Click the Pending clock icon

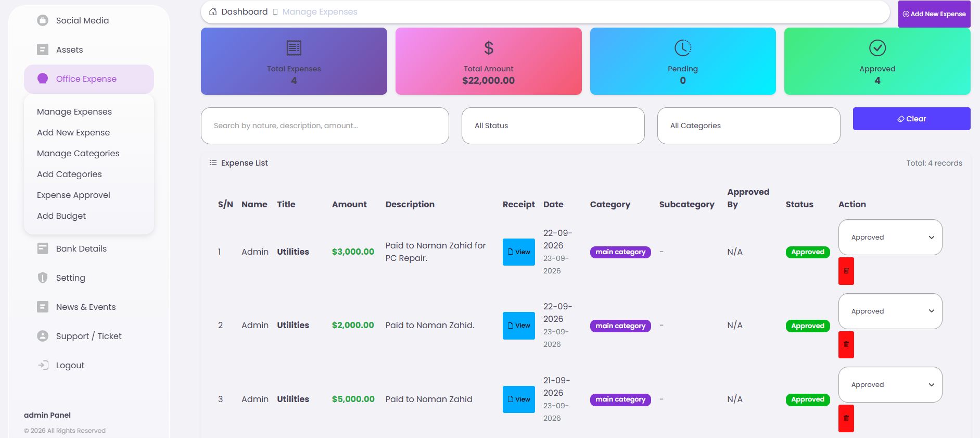[x=683, y=48]
